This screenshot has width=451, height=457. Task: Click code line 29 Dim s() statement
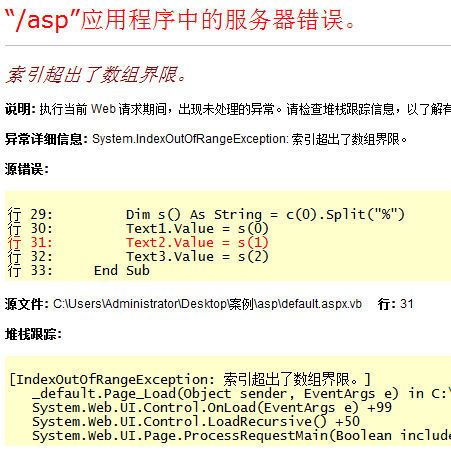[x=265, y=214]
